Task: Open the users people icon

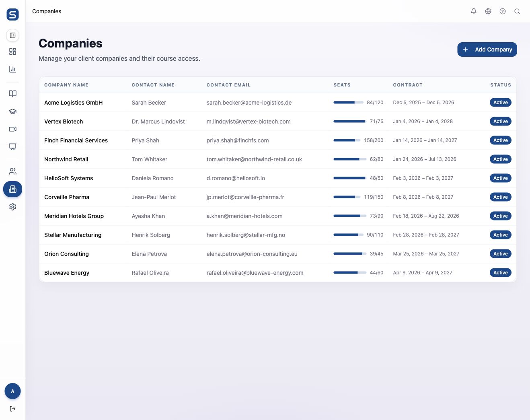Action: [x=13, y=171]
